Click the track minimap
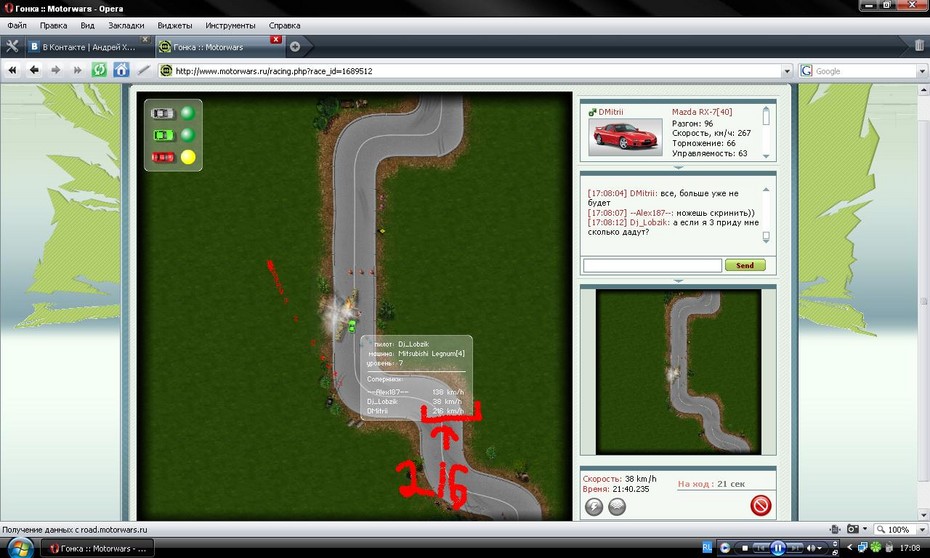Image resolution: width=930 pixels, height=558 pixels. point(679,372)
